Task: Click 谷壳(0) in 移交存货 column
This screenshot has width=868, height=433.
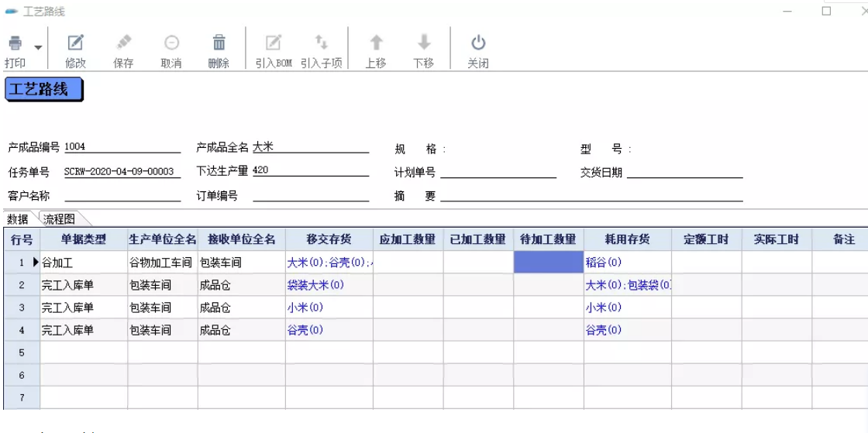Action: (305, 330)
